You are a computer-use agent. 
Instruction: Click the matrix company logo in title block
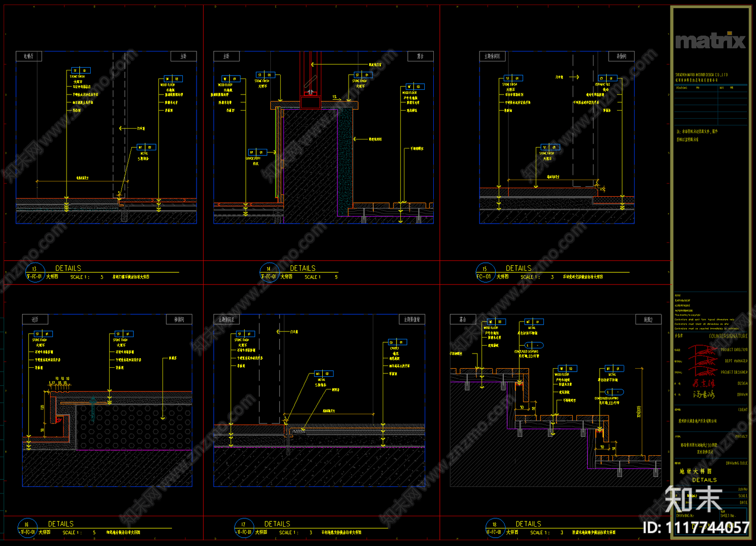[x=710, y=41]
